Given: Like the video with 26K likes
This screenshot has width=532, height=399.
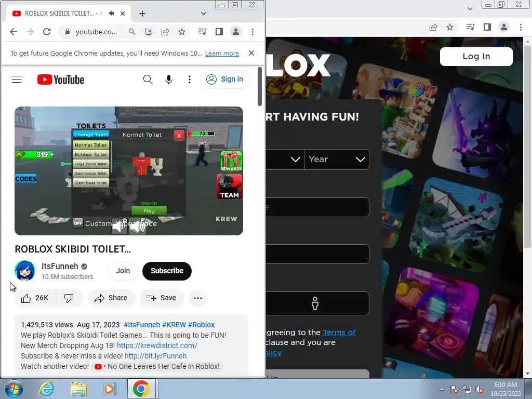Looking at the screenshot, I should pyautogui.click(x=35, y=298).
